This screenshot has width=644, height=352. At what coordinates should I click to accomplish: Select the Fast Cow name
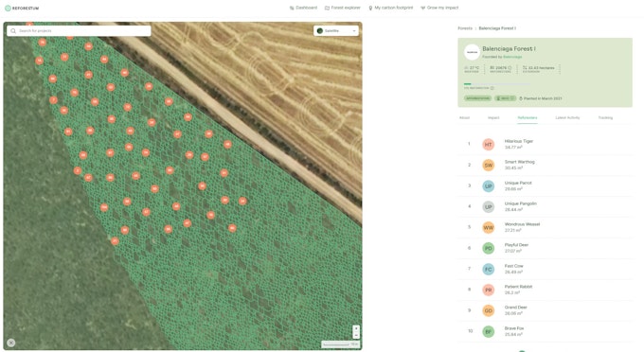[x=514, y=266]
